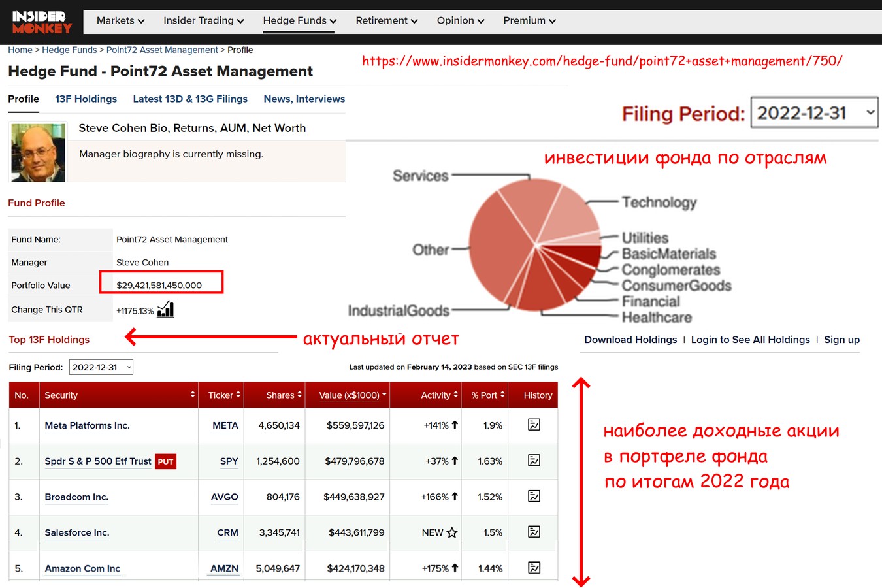Open the large Filing Period 2022-12-31 dropdown

pyautogui.click(x=814, y=113)
